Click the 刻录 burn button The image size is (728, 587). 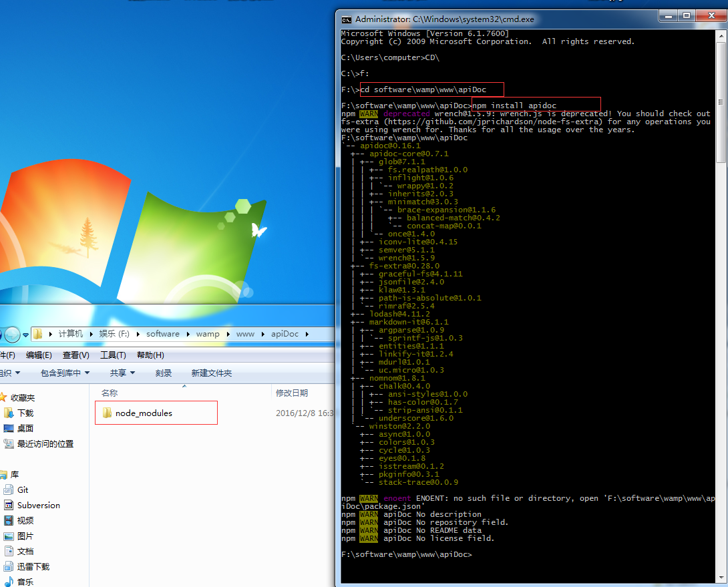[164, 373]
